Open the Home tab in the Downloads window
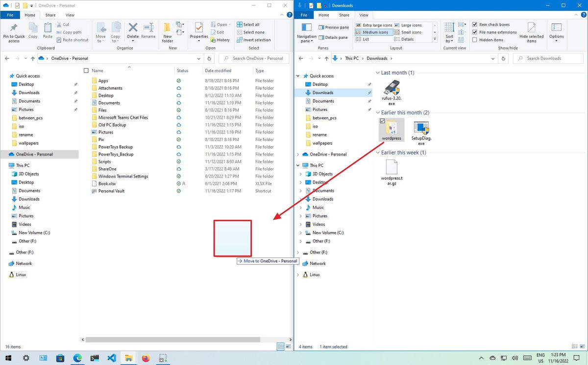The image size is (588, 365). coord(323,15)
